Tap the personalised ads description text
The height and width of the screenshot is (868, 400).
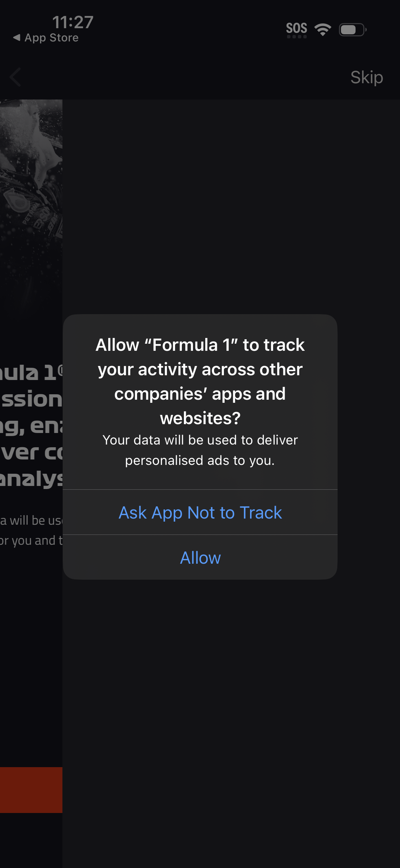(200, 450)
